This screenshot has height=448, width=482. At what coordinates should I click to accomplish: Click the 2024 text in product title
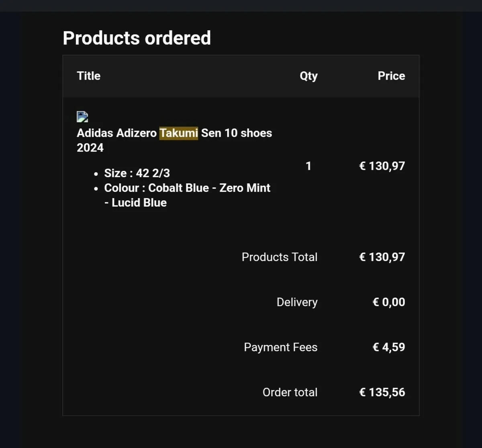click(90, 148)
